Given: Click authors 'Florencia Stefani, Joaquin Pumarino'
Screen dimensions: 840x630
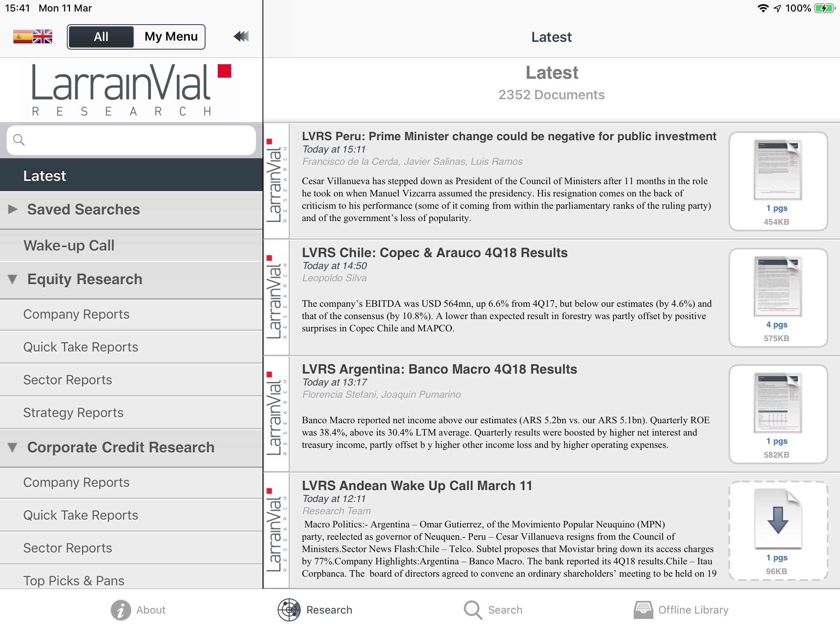Looking at the screenshot, I should 381,395.
